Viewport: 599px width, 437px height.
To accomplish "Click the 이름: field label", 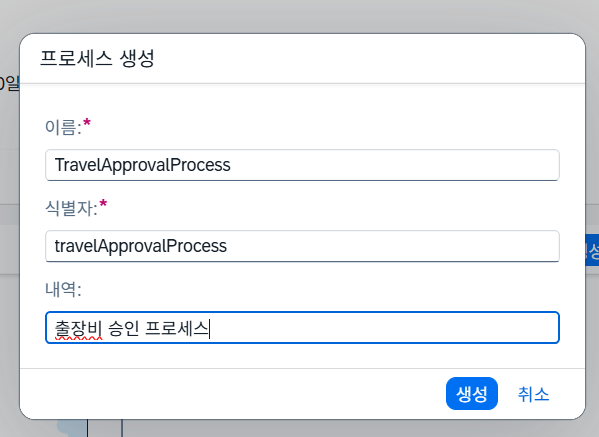I will (x=63, y=127).
